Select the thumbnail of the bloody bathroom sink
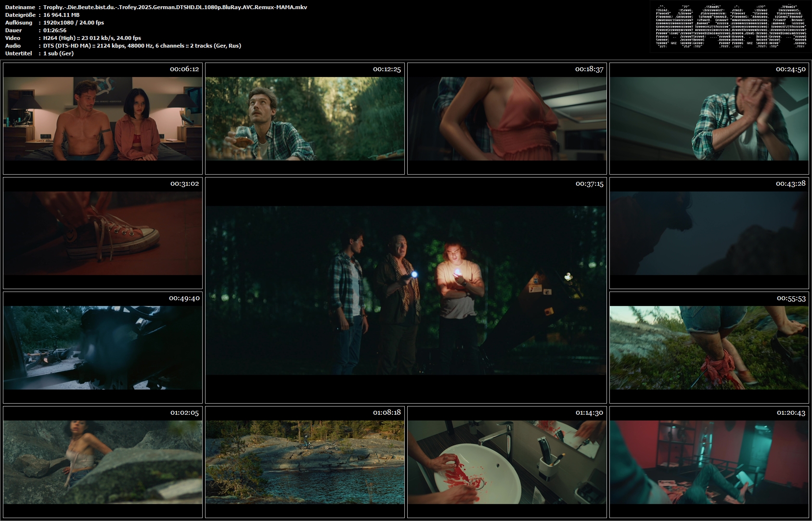The height and width of the screenshot is (521, 812). pos(507,462)
